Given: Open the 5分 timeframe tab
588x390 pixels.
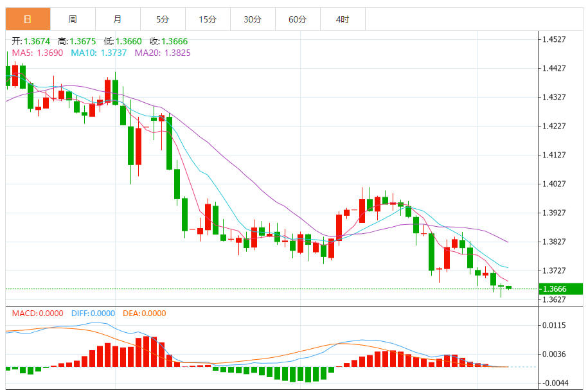Looking at the screenshot, I should (x=163, y=19).
